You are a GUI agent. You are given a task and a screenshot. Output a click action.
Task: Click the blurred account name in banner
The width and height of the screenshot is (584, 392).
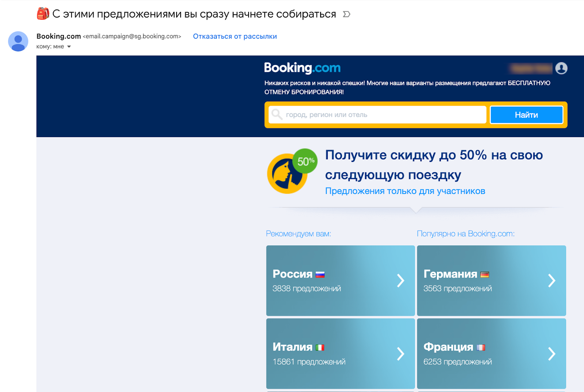point(531,68)
